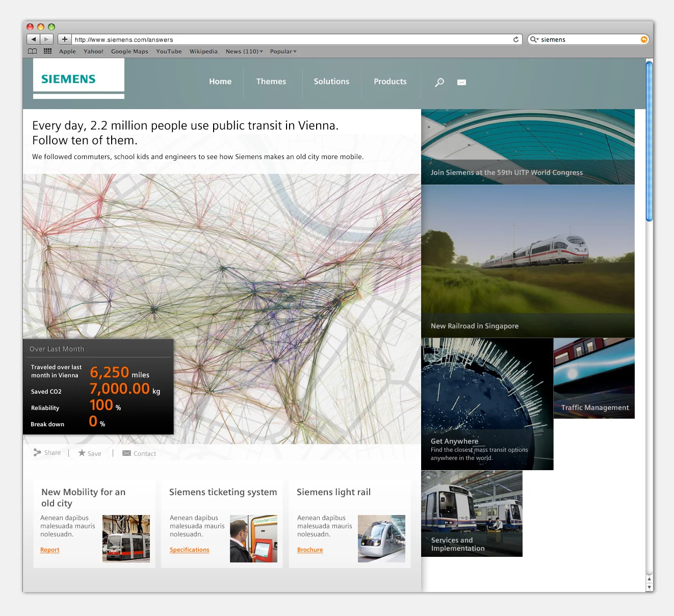Open the New Railroad in Singapore tile
674x616 pixels.
[x=528, y=261]
